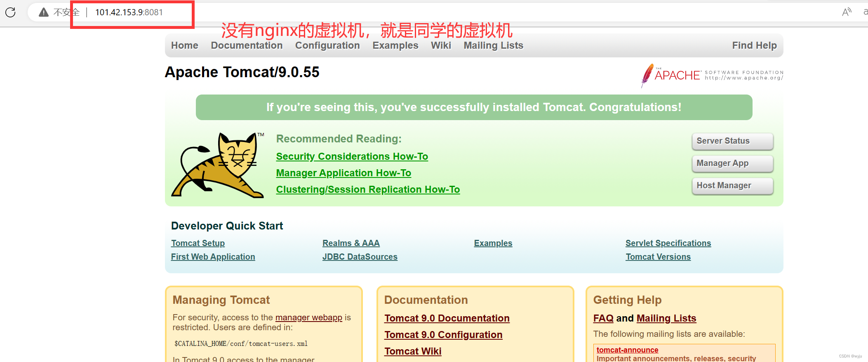
Task: Click the 不安全 security label
Action: [x=66, y=12]
